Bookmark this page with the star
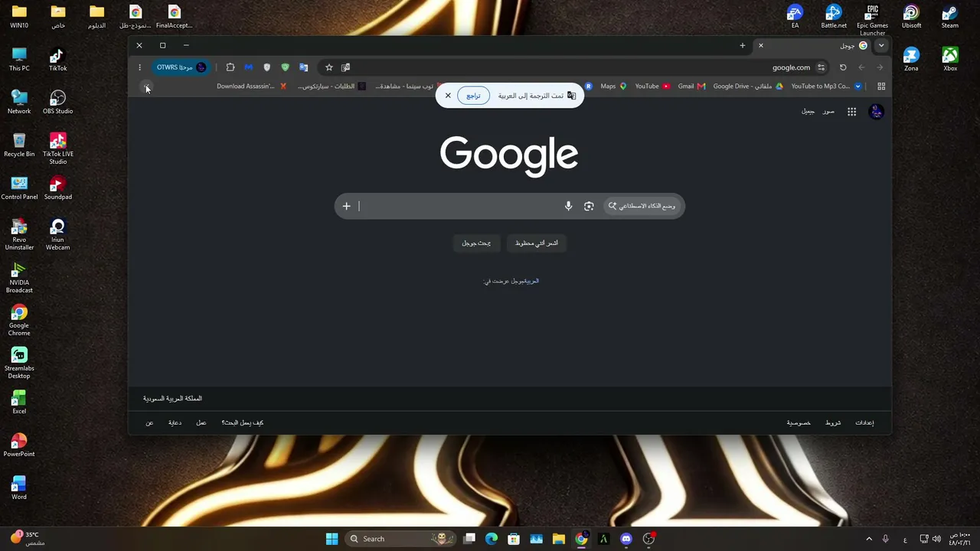This screenshot has width=980, height=551. [x=329, y=67]
